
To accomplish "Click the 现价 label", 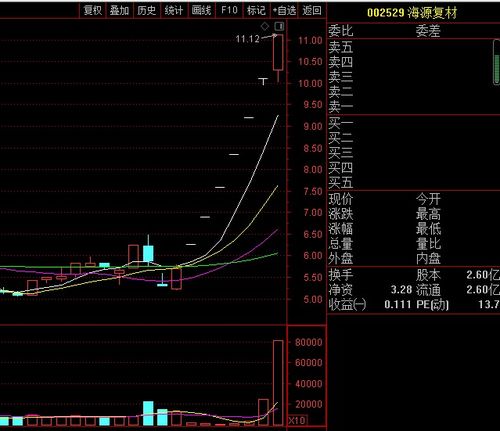I will (341, 199).
